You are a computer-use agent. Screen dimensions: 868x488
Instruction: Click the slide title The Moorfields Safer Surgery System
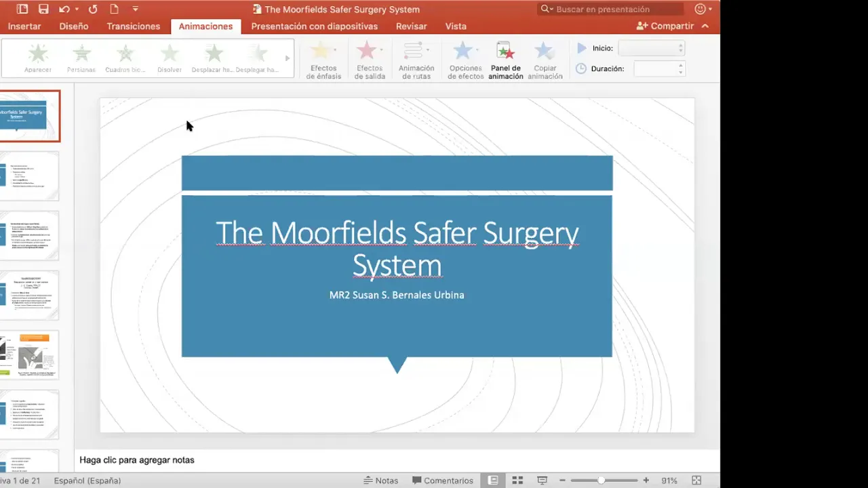[x=397, y=249]
